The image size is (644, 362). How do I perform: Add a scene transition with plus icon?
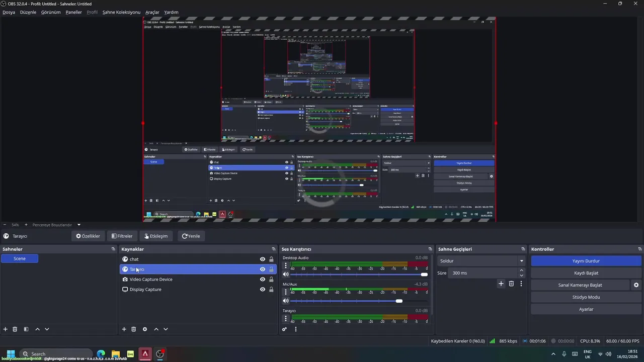click(501, 284)
